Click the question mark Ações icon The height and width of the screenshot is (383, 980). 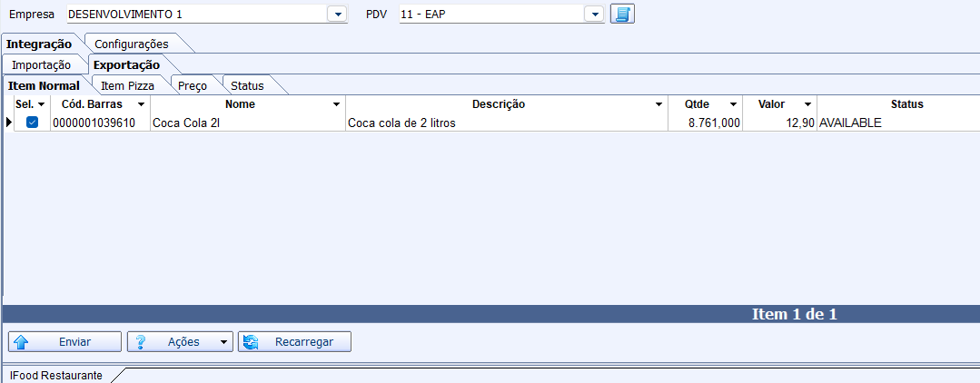[142, 342]
